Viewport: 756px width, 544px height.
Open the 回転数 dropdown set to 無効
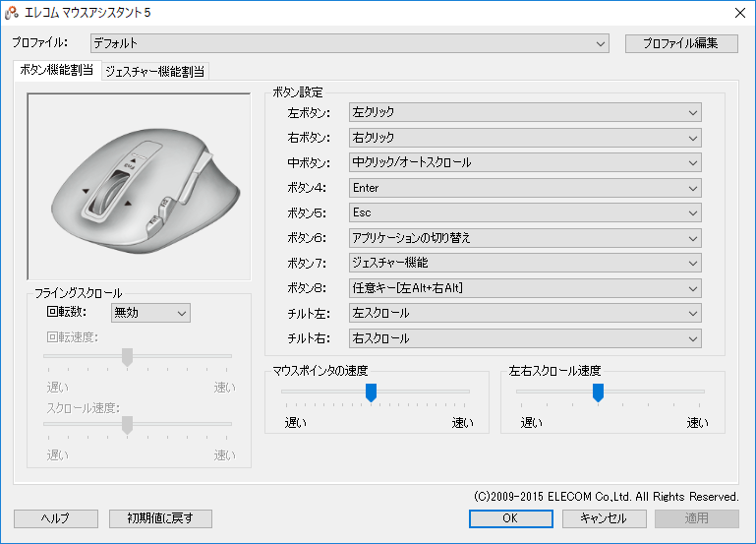pyautogui.click(x=149, y=313)
